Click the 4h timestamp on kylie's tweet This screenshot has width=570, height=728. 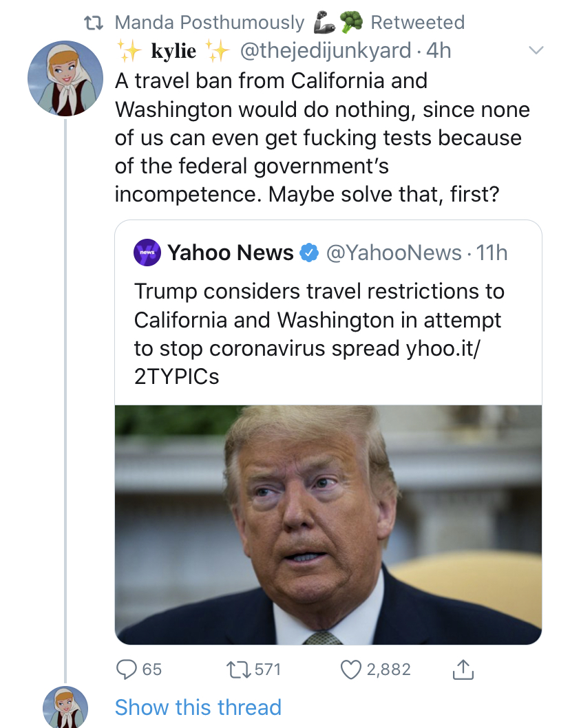(x=439, y=50)
